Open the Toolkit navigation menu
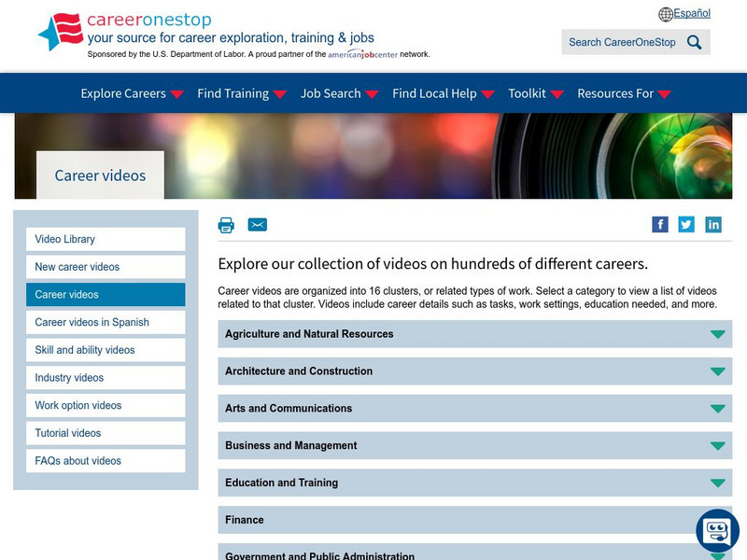The height and width of the screenshot is (560, 747). 535,93
